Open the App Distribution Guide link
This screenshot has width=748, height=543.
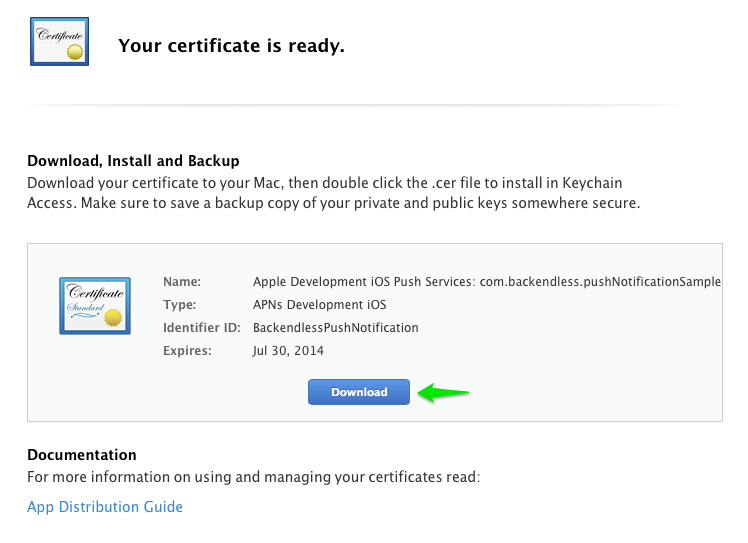tap(105, 507)
